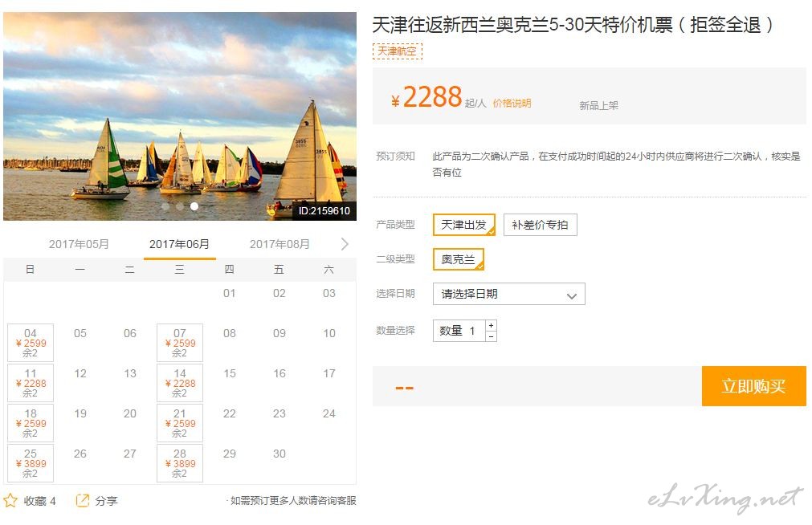This screenshot has height=525, width=812.
Task: Open the 请选择日期 dropdown
Action: tap(509, 294)
